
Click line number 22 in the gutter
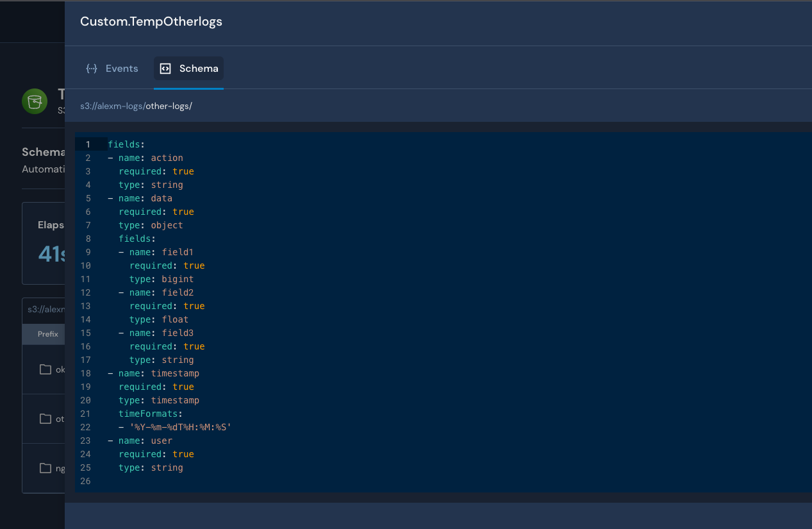(x=86, y=427)
